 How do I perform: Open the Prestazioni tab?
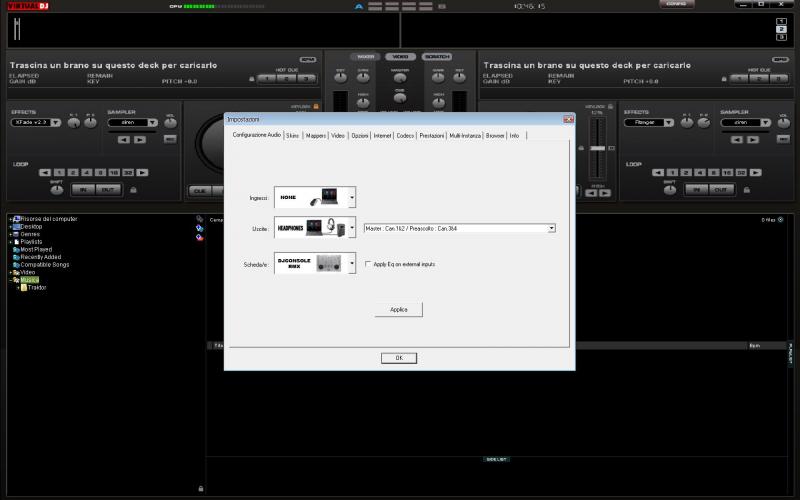(432, 136)
